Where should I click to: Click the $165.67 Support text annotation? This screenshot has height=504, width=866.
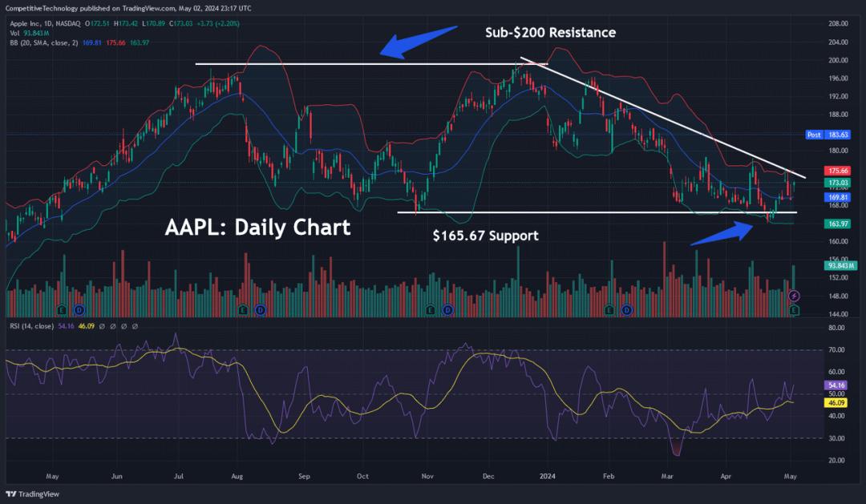click(x=485, y=236)
